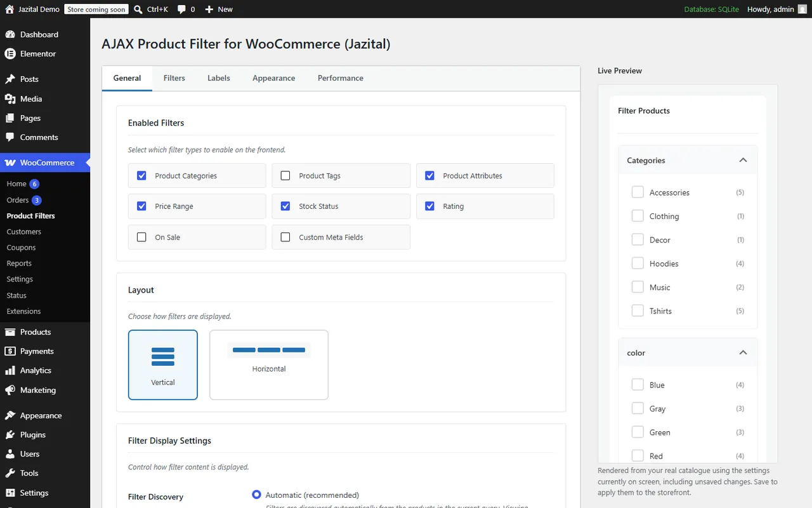812x508 pixels.
Task: Open the Appearance settings tab
Action: click(x=274, y=78)
